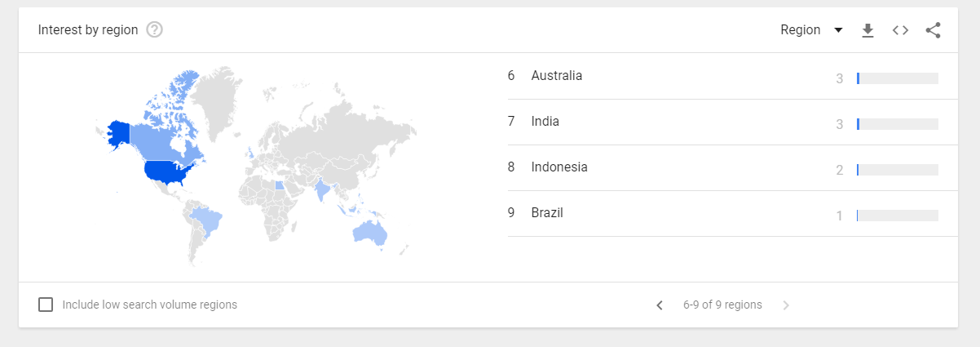
Task: Click the Brazil interest bar
Action: pyautogui.click(x=897, y=216)
